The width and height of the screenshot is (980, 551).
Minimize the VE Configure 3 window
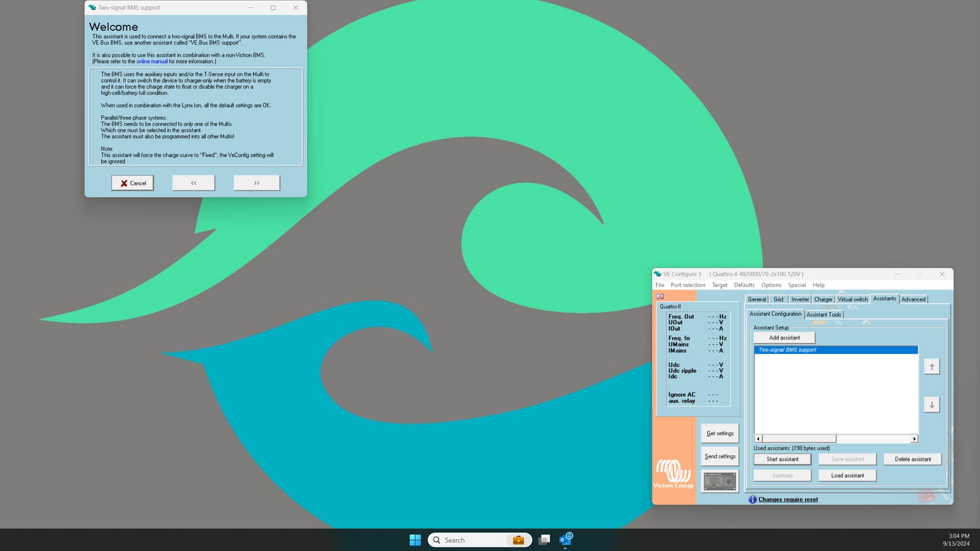(897, 274)
